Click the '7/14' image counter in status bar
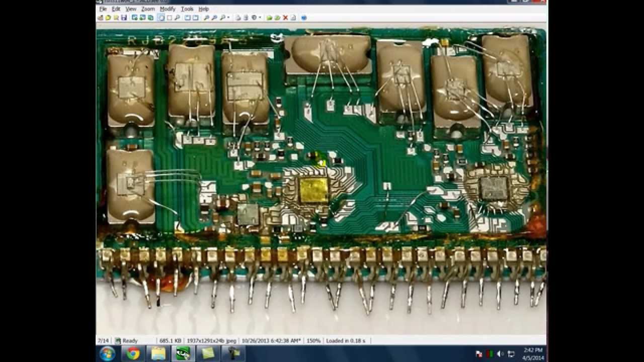The width and height of the screenshot is (644, 362). point(103,340)
